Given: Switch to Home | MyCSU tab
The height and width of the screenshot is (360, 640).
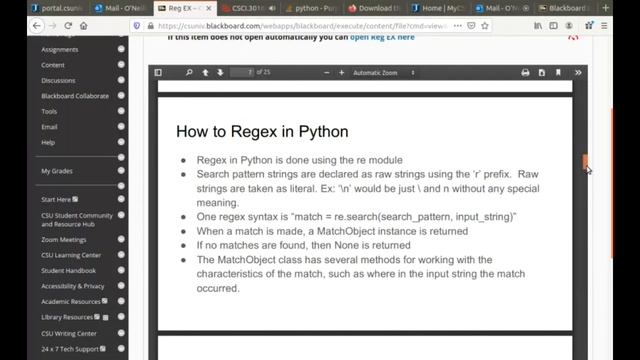Looking at the screenshot, I should (439, 8).
